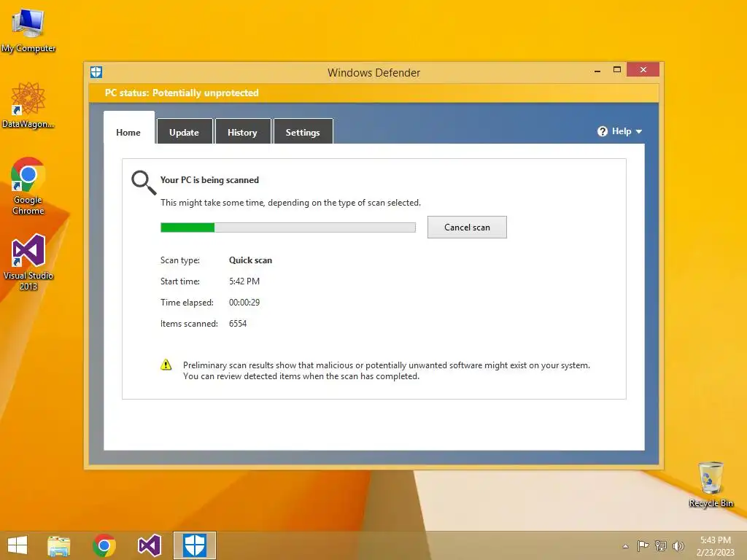Click the magnifying glass scan icon
Image resolution: width=747 pixels, height=560 pixels.
[144, 183]
